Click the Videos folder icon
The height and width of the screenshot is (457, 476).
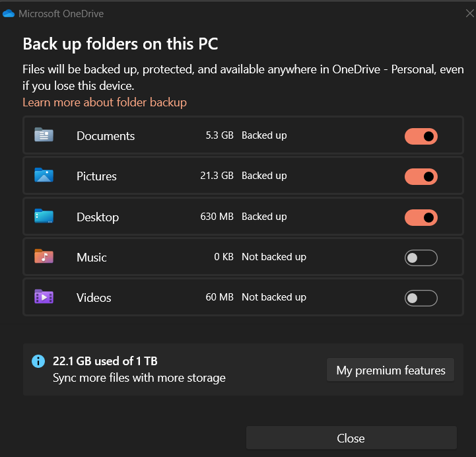pos(44,297)
